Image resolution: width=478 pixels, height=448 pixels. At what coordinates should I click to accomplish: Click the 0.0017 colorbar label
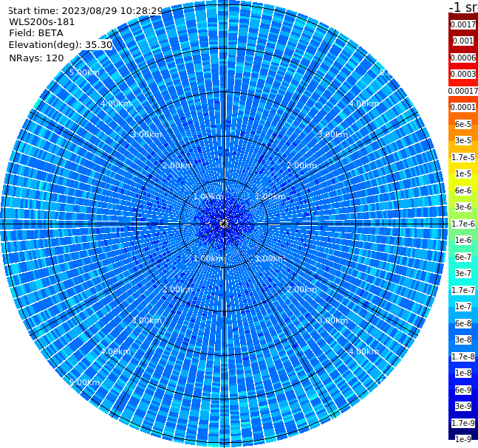tap(463, 24)
